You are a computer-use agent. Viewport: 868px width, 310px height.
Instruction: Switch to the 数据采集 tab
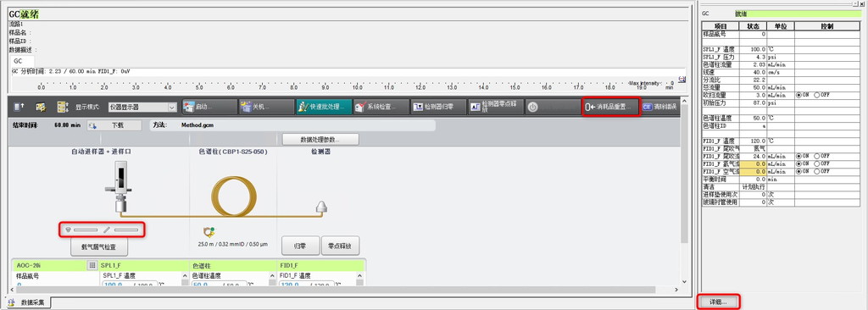28,302
